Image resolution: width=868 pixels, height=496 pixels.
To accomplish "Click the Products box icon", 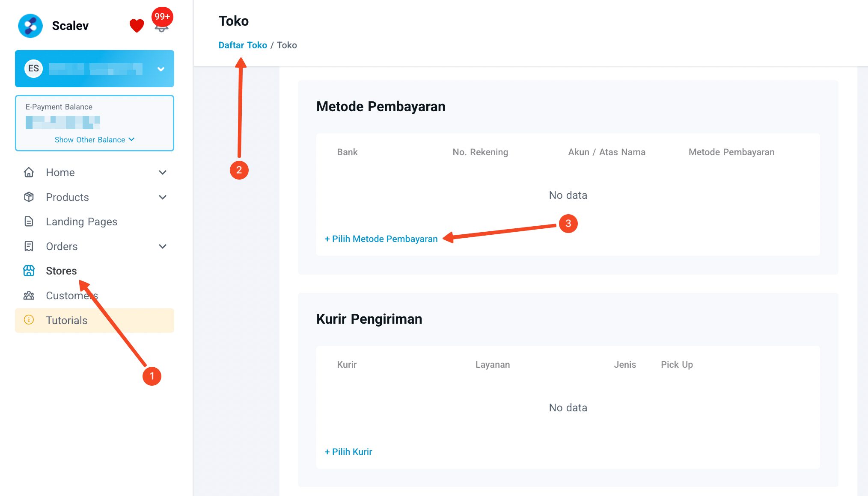I will click(x=29, y=197).
